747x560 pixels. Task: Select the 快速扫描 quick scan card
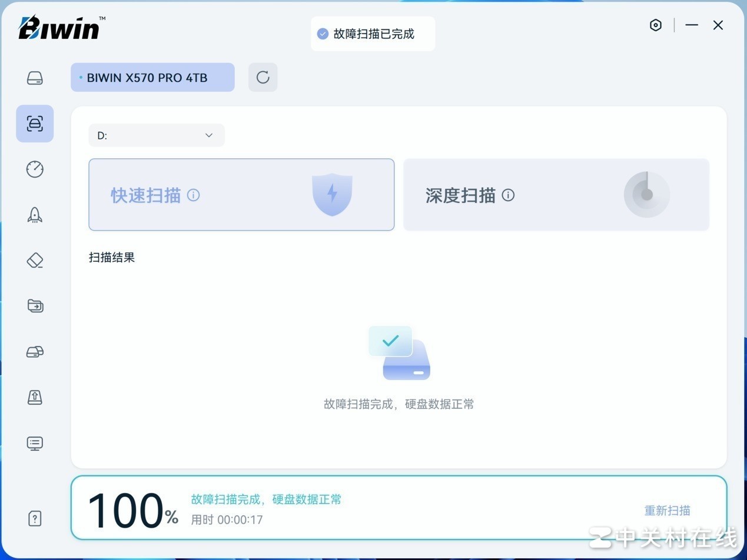click(x=241, y=195)
